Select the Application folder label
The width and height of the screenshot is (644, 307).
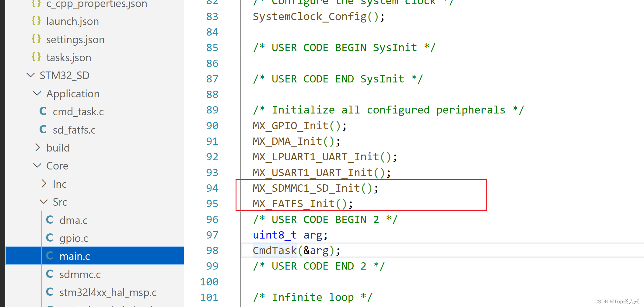73,94
